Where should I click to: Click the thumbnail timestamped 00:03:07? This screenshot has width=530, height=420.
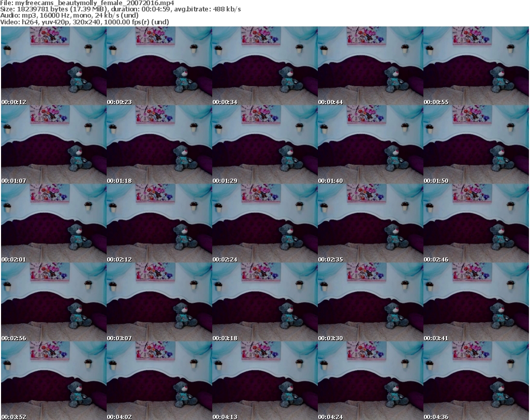point(159,302)
